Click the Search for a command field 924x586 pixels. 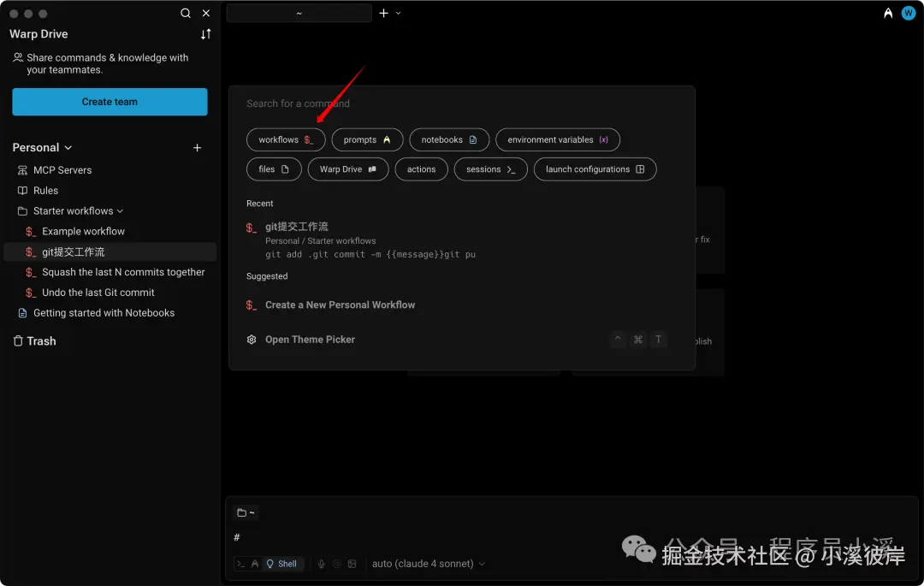tap(461, 104)
